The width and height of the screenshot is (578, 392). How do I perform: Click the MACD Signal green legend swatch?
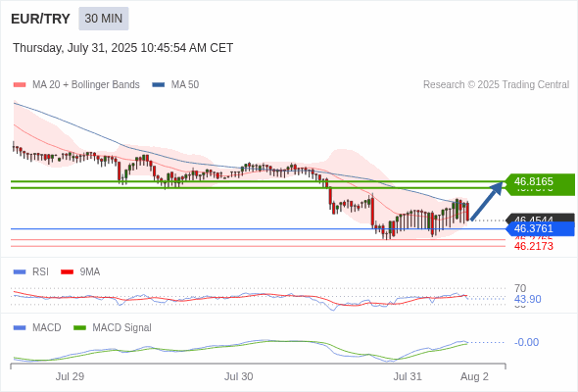79,328
